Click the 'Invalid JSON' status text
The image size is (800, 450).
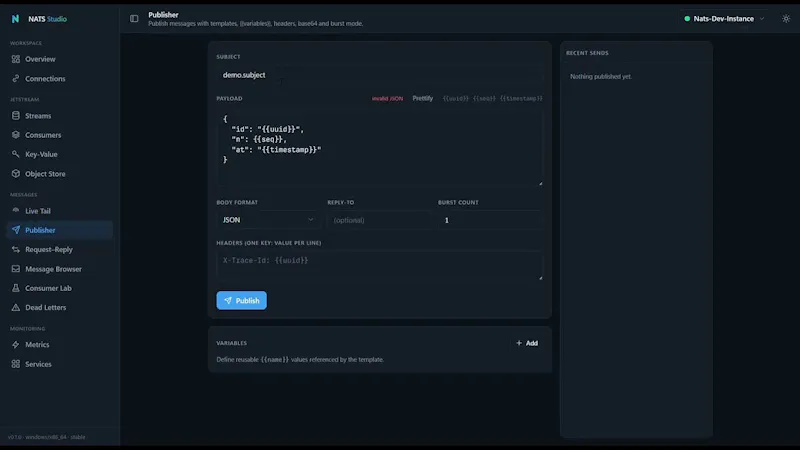coord(387,98)
